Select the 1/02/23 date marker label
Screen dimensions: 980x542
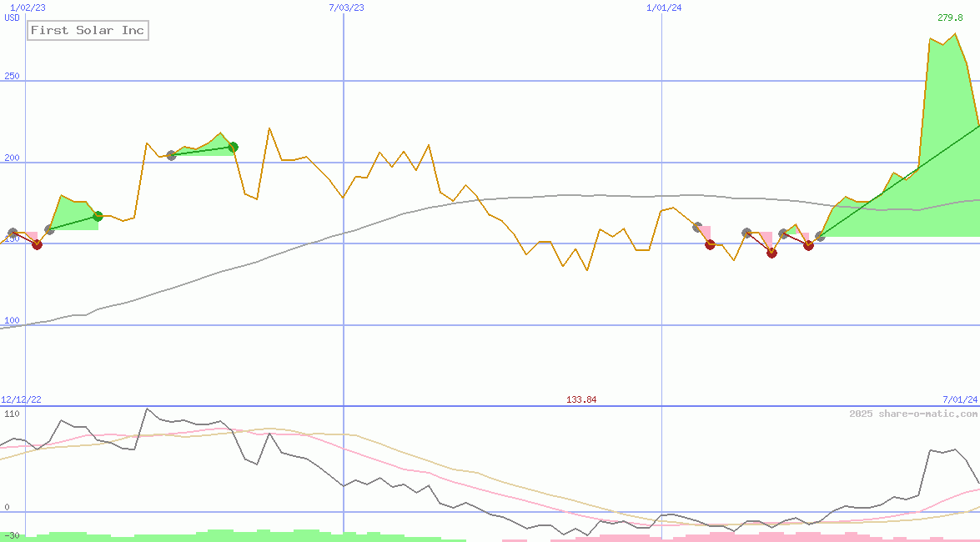[x=28, y=8]
